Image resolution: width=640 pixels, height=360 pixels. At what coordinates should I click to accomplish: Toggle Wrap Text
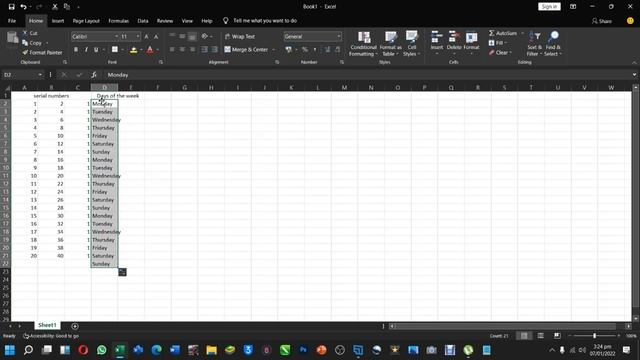(240, 36)
